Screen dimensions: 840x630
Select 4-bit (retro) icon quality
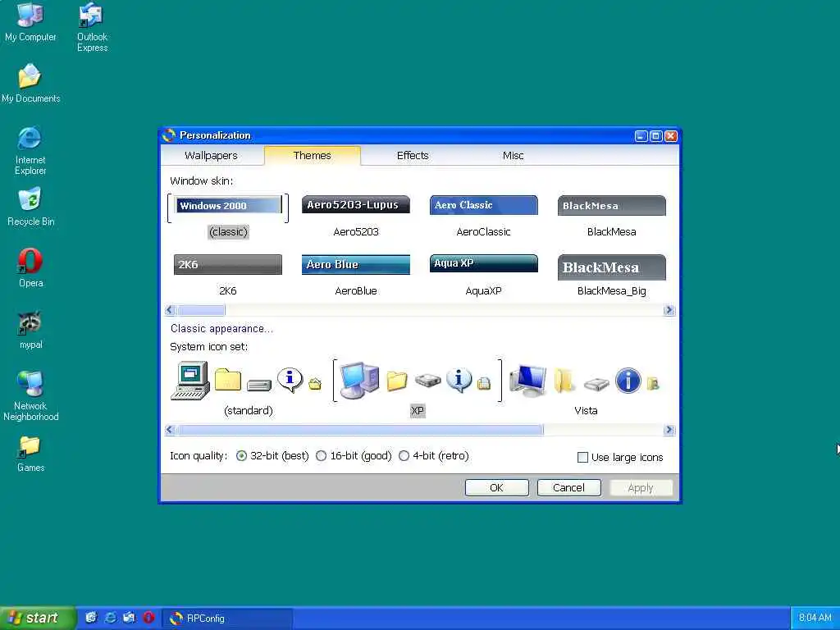click(404, 456)
